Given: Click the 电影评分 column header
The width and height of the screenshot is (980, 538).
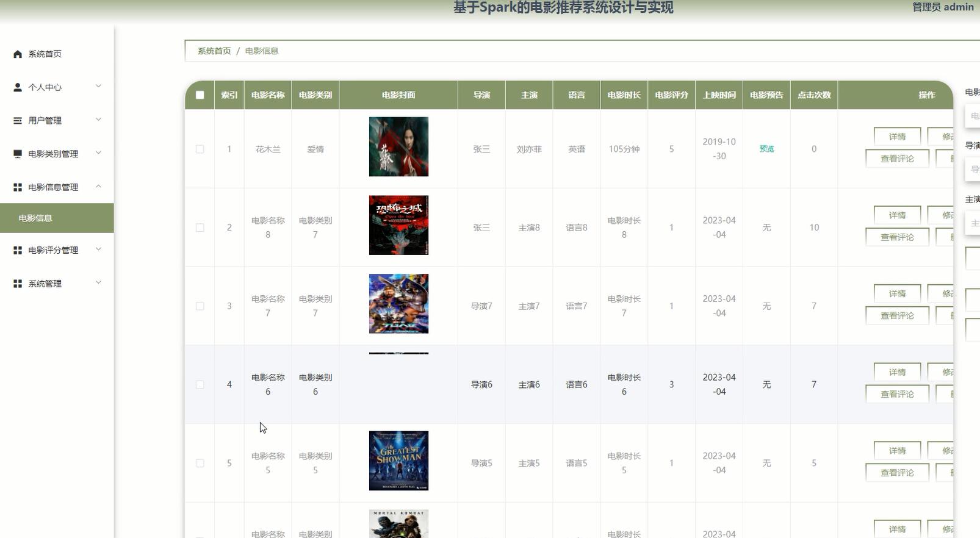Looking at the screenshot, I should 671,95.
